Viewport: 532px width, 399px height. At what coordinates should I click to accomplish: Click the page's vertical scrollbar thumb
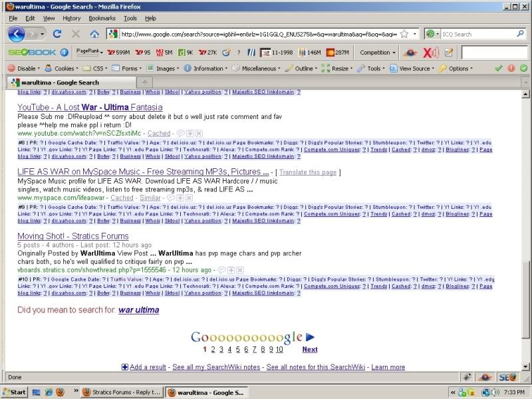525,300
